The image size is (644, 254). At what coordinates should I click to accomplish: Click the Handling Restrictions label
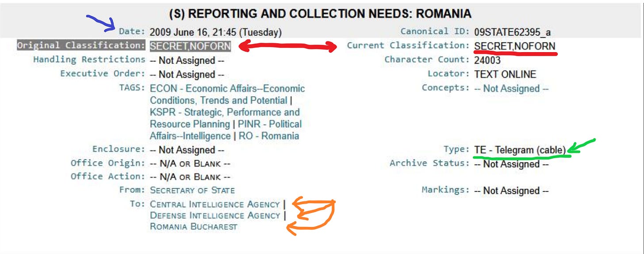pyautogui.click(x=89, y=59)
